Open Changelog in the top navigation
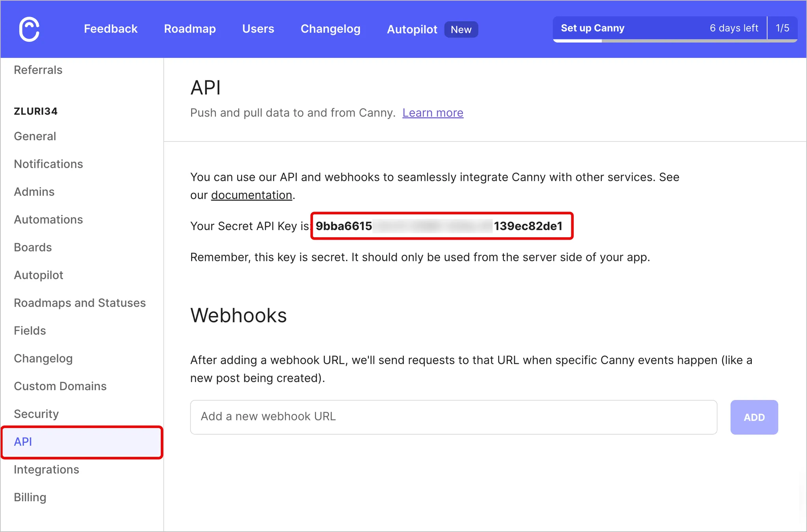Viewport: 807px width, 532px height. coord(330,29)
